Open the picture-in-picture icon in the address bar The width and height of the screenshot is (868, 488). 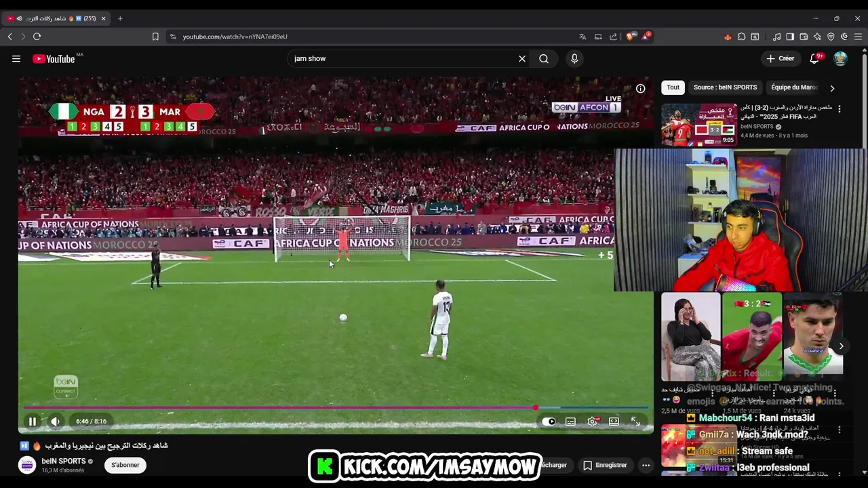pos(598,37)
